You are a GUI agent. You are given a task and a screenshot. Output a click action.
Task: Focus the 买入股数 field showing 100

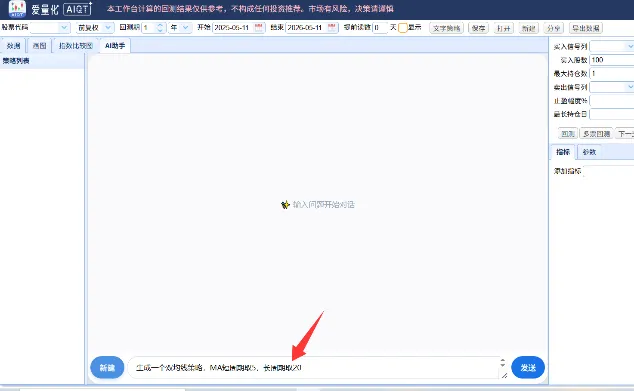[x=612, y=60]
